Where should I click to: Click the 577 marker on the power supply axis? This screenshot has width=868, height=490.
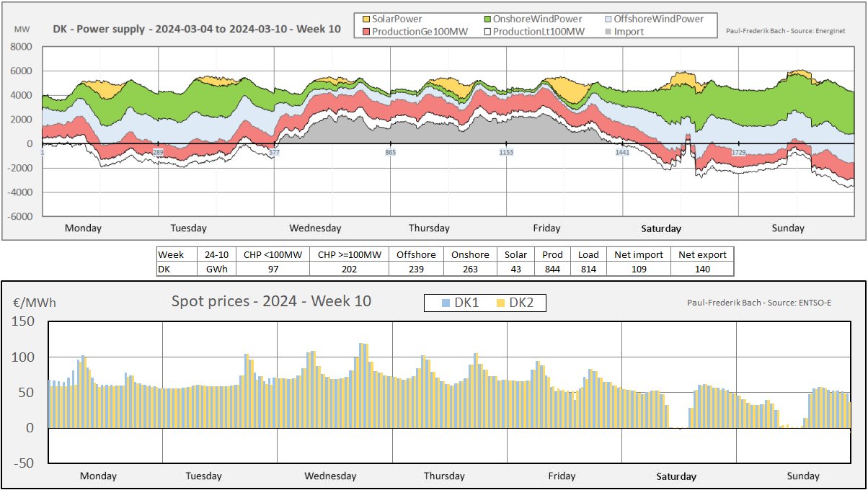274,153
